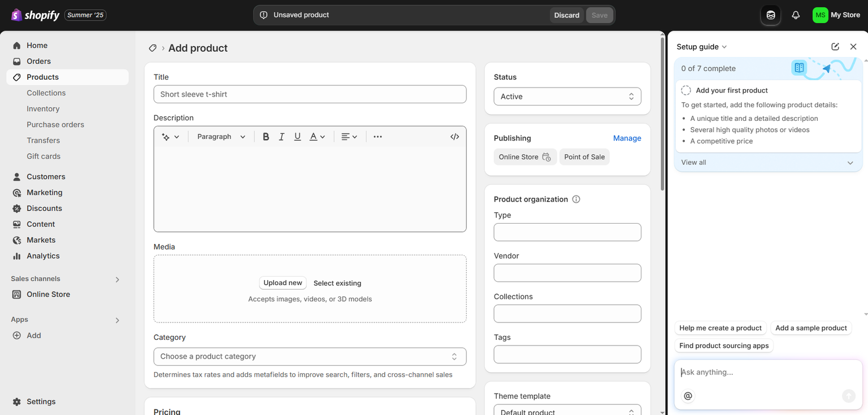Image resolution: width=868 pixels, height=415 pixels.
Task: Open Content in sidebar
Action: pyautogui.click(x=67, y=224)
